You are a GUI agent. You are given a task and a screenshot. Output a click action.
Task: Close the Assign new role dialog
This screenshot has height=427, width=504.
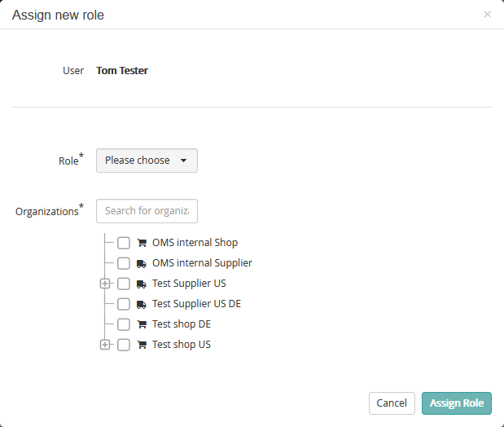[x=487, y=15]
